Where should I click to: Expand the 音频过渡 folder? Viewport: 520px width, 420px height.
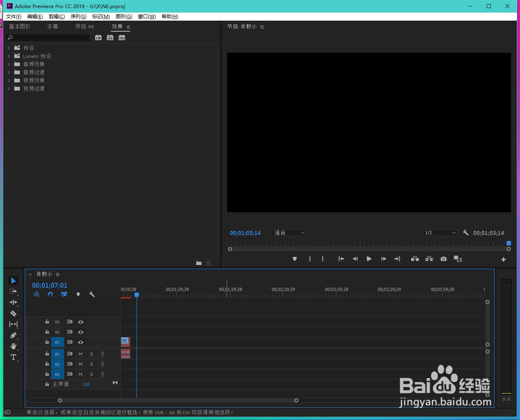coord(9,72)
